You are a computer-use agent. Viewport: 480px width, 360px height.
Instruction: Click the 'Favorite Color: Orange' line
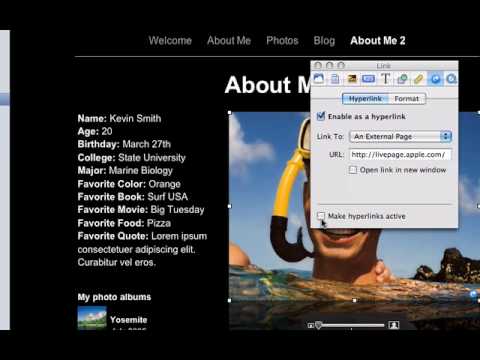point(129,184)
